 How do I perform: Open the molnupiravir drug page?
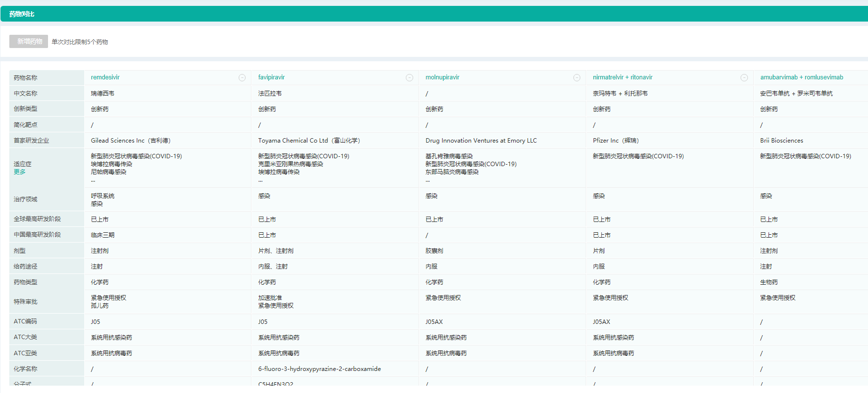pos(442,77)
